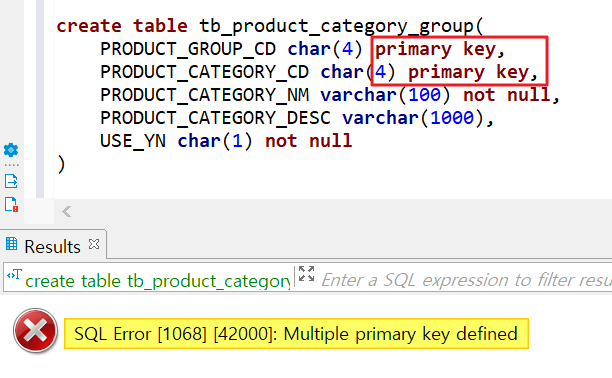Screen dimensions: 612x378
Task: Click 'varchar(100)' type in editor
Action: [x=386, y=95]
